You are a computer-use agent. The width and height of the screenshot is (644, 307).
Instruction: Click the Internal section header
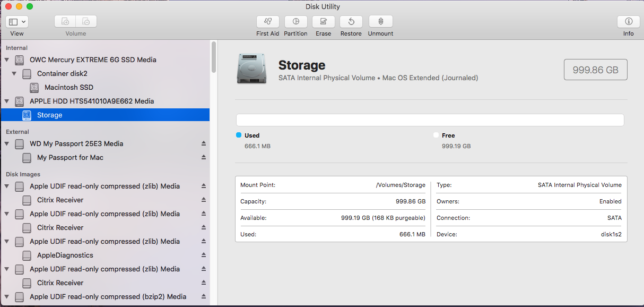click(x=16, y=48)
